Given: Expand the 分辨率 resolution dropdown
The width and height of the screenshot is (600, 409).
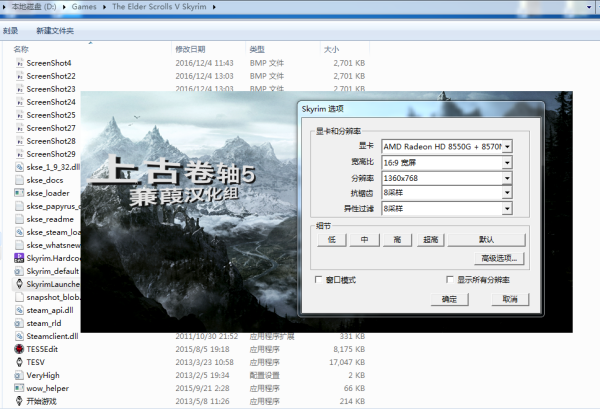Looking at the screenshot, I should pos(508,178).
